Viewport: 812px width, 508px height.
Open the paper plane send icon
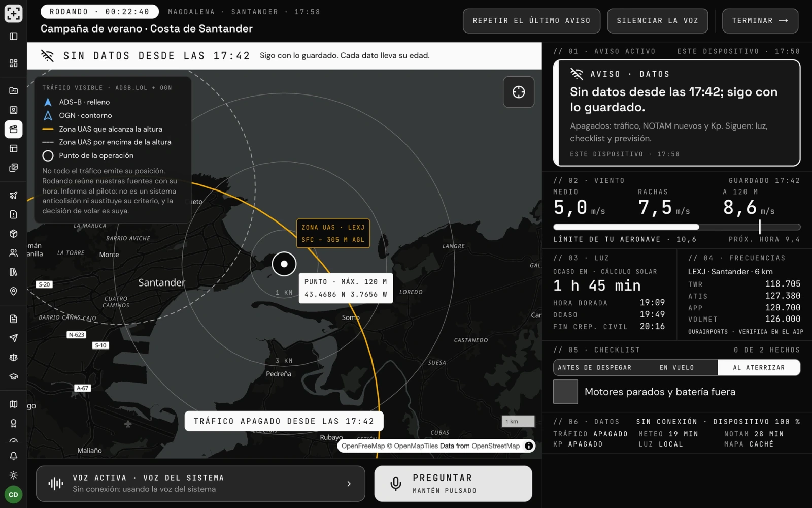14,338
